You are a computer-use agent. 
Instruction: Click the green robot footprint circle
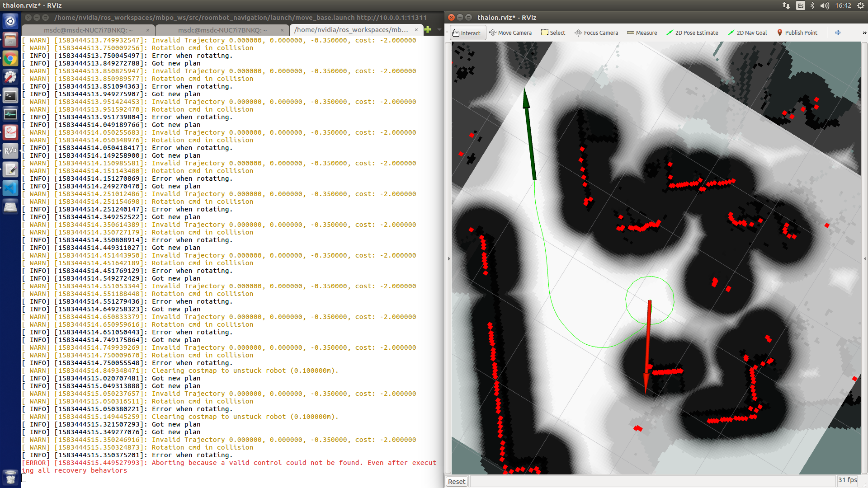(x=650, y=300)
